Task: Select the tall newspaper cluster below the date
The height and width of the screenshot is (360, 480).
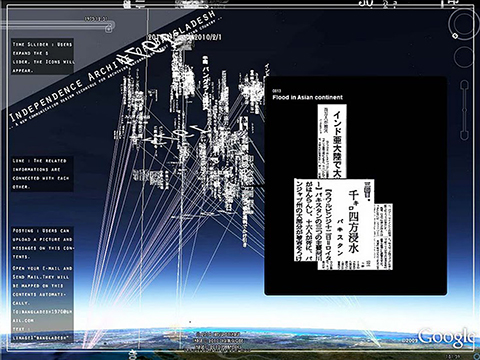Action: coord(182,74)
